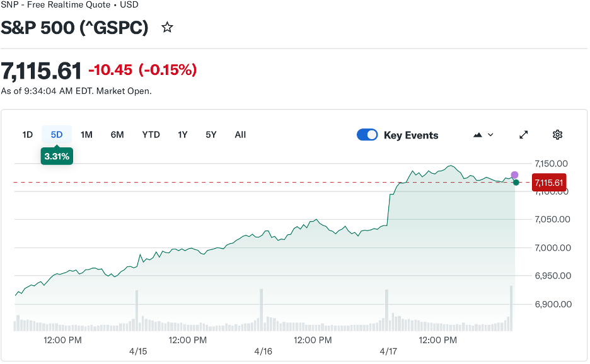Click the 4/17 date label
The image size is (590, 364).
(388, 351)
